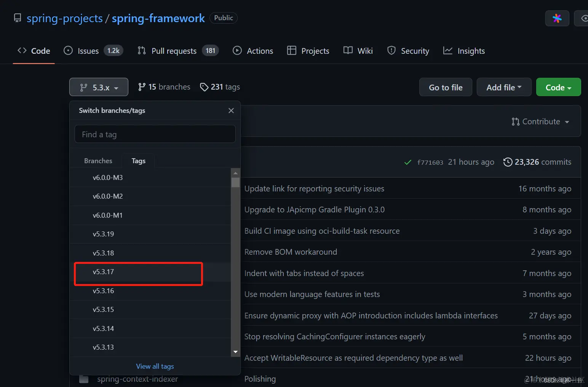
Task: Open commit 'Ensure dynamic proxy with AOP introduction'
Action: (371, 316)
